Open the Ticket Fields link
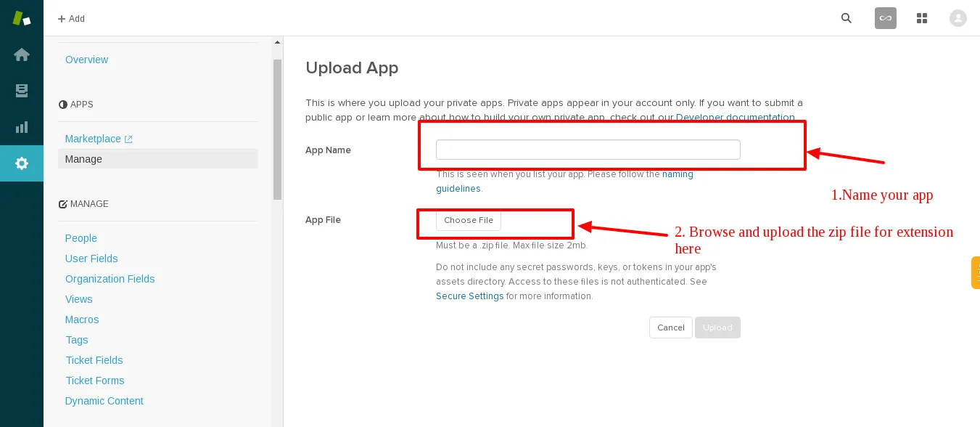This screenshot has height=427, width=980. (x=94, y=360)
